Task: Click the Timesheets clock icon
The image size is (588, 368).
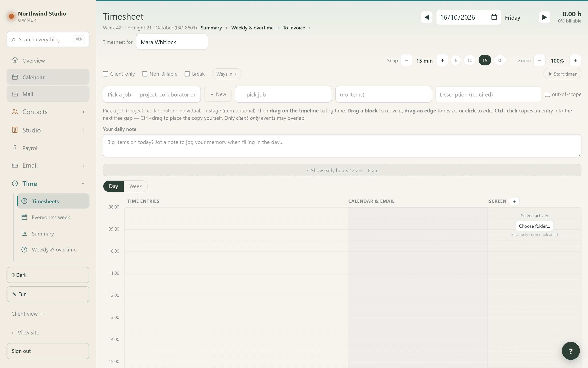Action: pos(24,201)
